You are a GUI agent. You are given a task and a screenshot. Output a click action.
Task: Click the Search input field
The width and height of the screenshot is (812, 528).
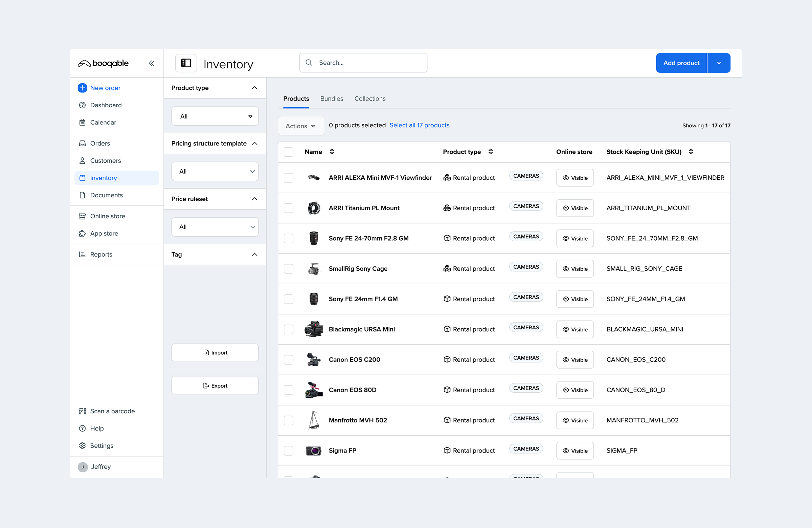point(368,63)
